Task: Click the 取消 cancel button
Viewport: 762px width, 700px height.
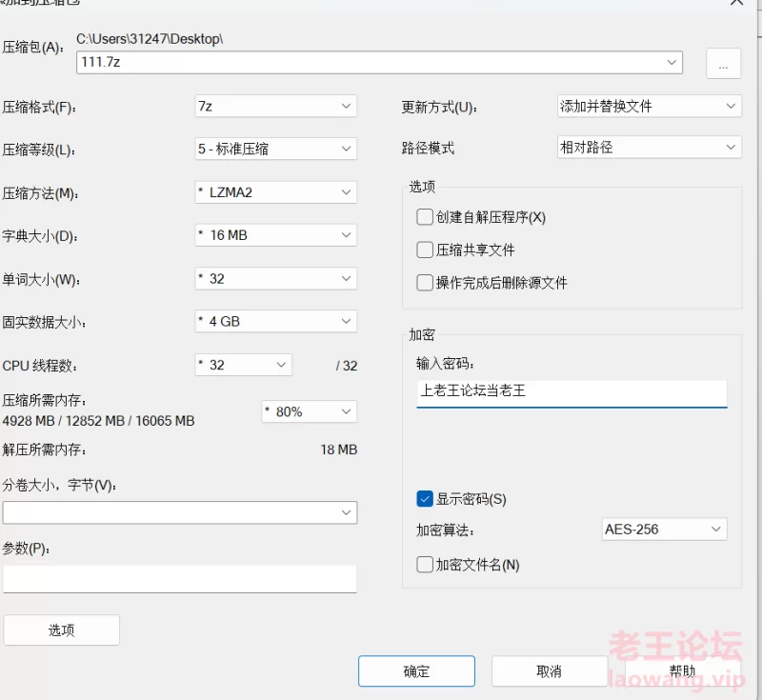Action: point(550,671)
